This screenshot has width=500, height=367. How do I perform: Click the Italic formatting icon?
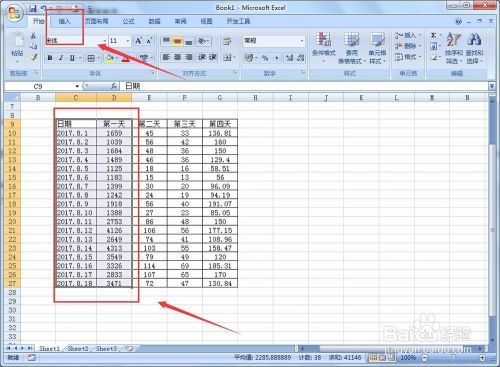(61, 58)
